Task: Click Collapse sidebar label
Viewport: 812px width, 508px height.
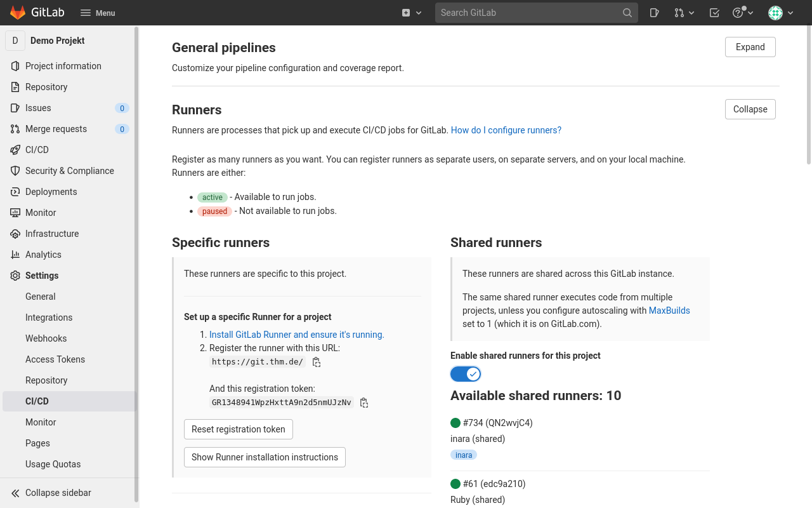Action: [58, 493]
